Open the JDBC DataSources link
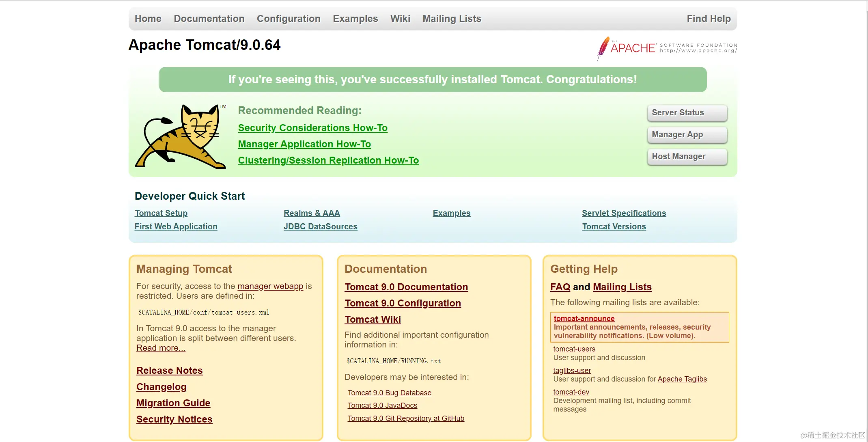This screenshot has height=442, width=868. (x=320, y=226)
